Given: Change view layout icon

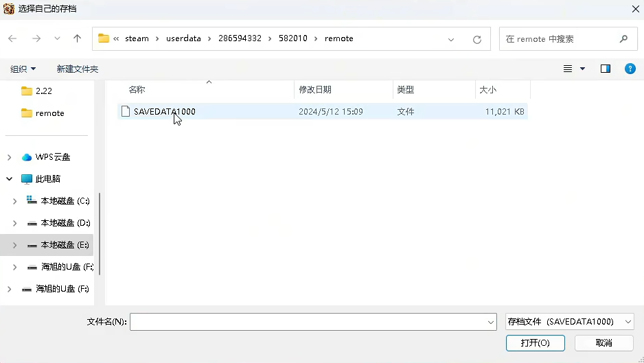Looking at the screenshot, I should (568, 69).
